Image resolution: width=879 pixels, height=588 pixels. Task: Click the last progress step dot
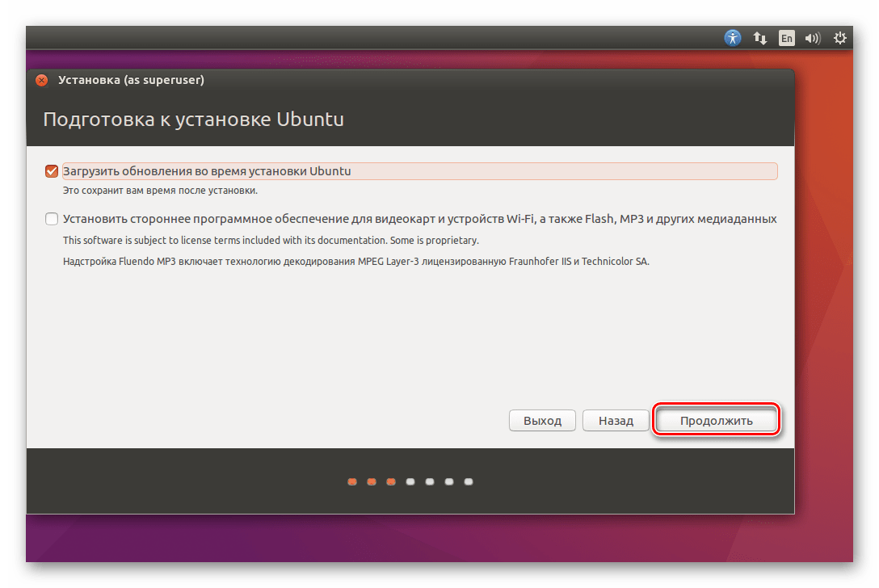click(x=469, y=482)
